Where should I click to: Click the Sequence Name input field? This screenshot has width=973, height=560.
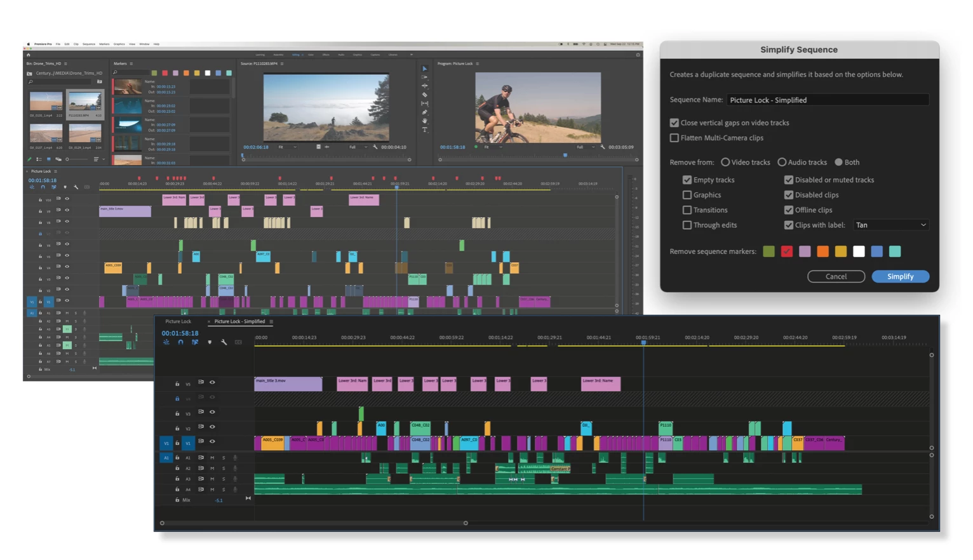tap(828, 100)
